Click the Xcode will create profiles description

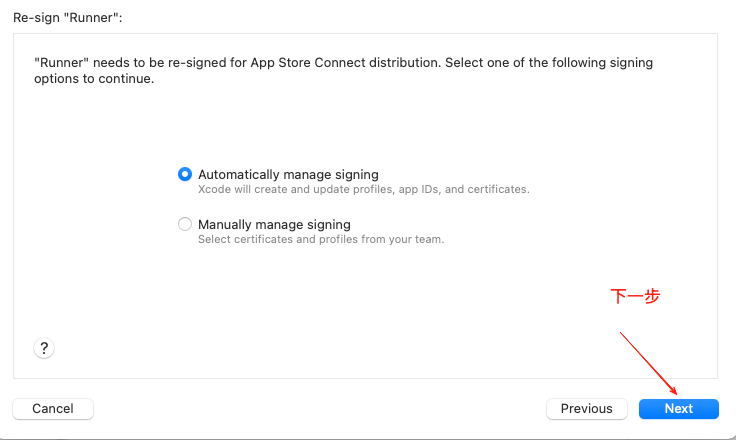(363, 189)
